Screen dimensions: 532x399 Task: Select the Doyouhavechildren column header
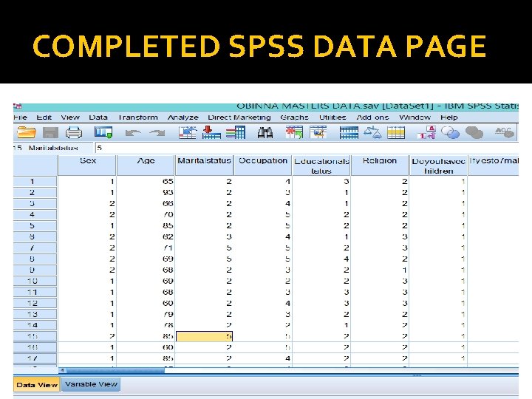[x=438, y=166]
